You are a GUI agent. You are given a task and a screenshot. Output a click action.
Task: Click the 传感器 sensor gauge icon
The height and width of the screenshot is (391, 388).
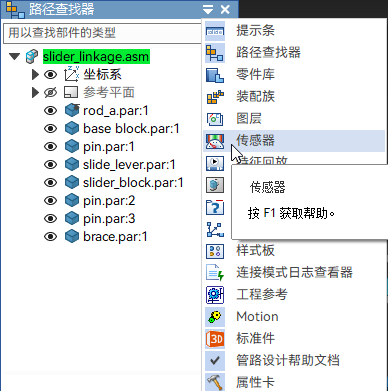215,141
